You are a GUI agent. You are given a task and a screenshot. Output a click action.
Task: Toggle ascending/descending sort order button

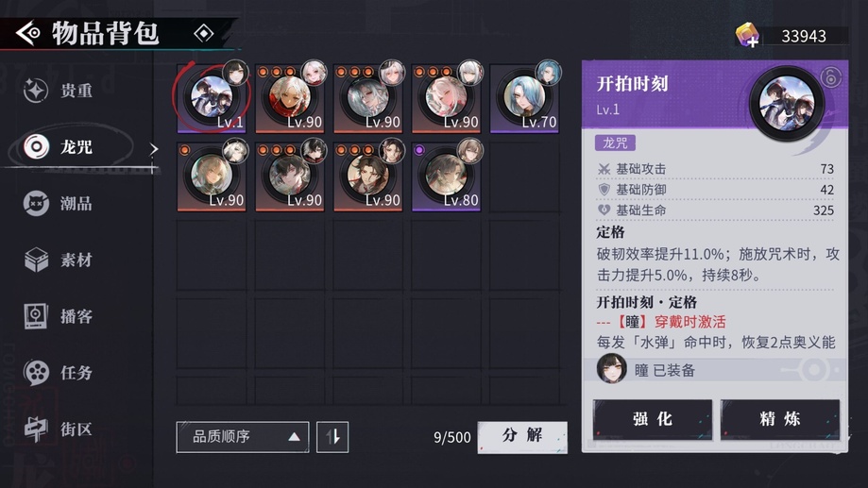pyautogui.click(x=332, y=437)
